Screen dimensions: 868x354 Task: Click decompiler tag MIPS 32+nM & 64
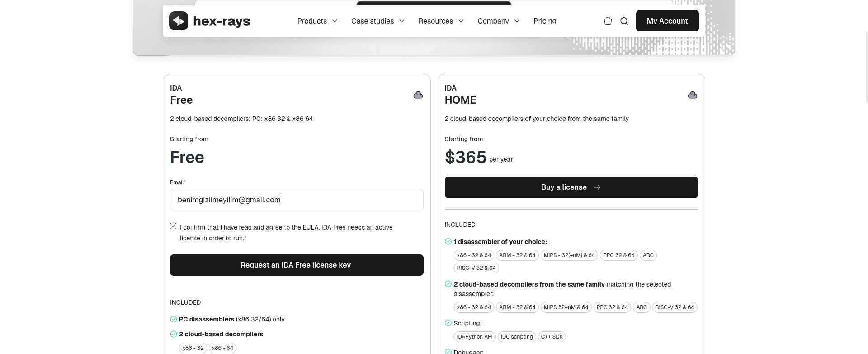(566, 307)
